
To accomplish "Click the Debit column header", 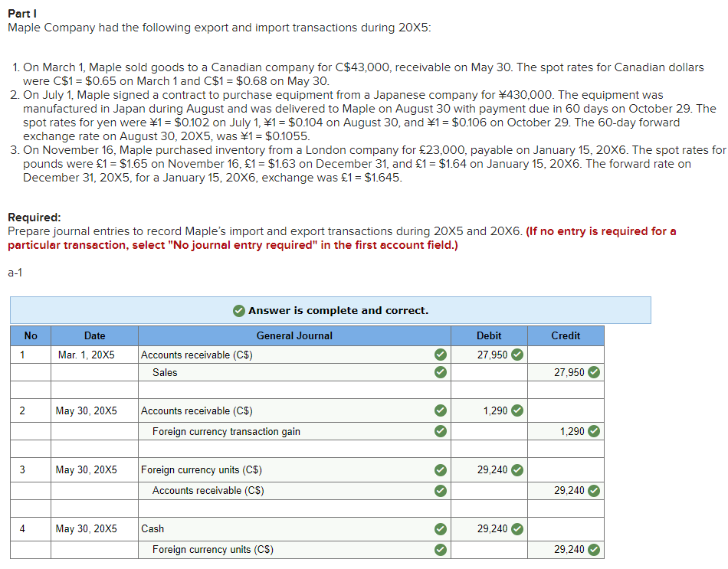I will pos(488,335).
